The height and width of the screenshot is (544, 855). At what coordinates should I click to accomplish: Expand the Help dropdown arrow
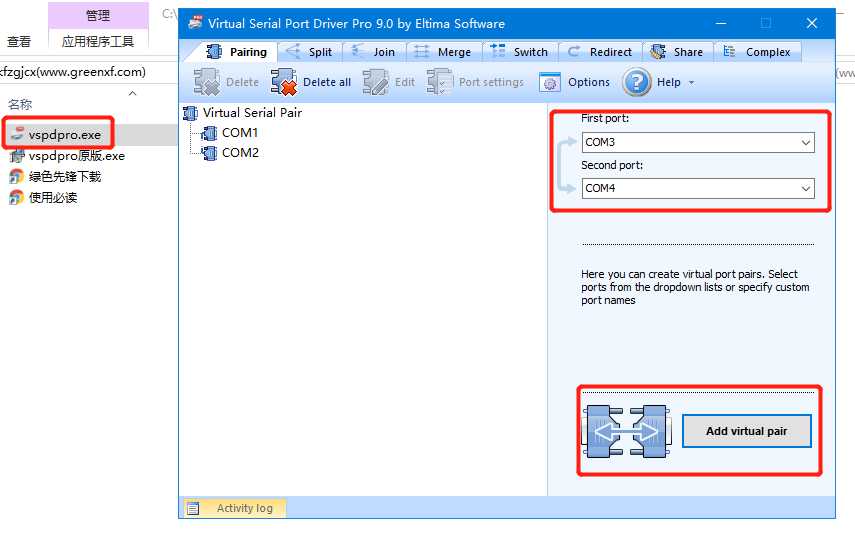click(691, 83)
